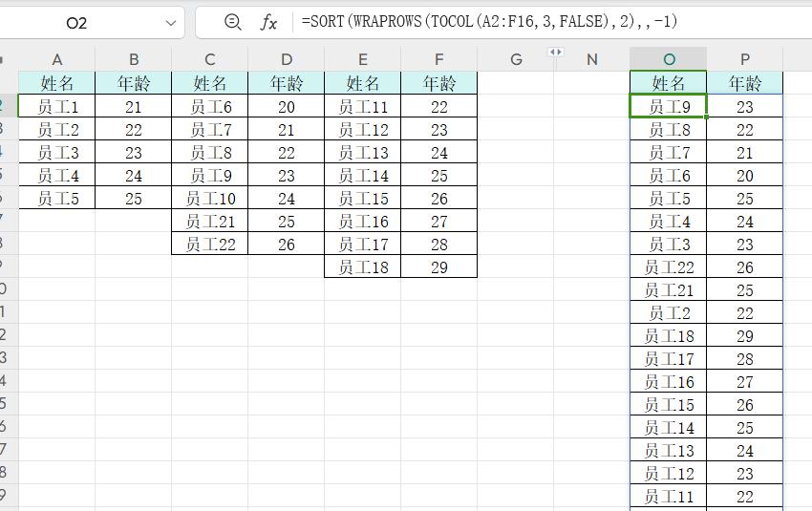Select result cell O12 员工18
This screenshot has width=812, height=511.
[669, 335]
